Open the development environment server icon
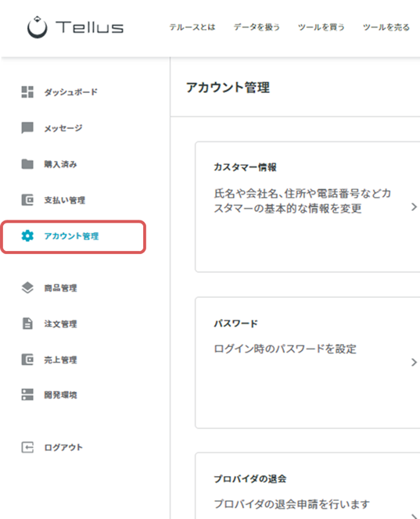The width and height of the screenshot is (420, 519). click(27, 395)
